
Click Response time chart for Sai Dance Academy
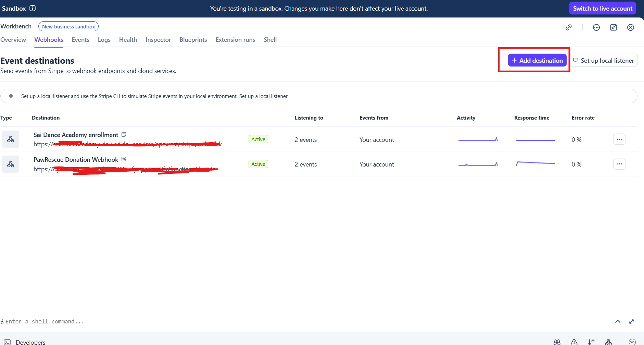(535, 140)
